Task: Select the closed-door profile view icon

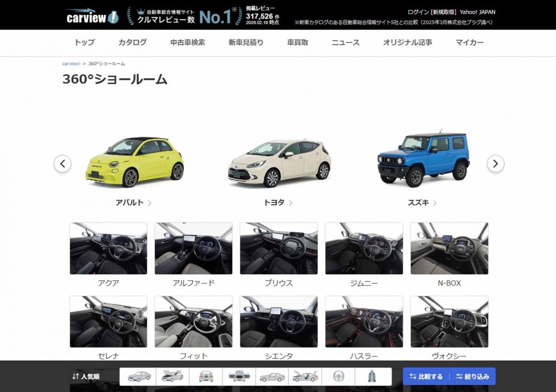Action: [x=272, y=376]
